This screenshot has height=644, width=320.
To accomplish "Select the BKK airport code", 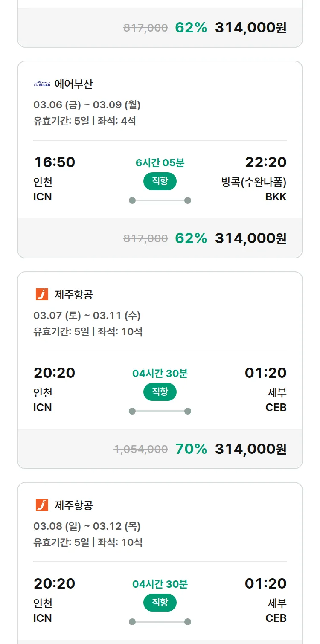I will tap(276, 197).
